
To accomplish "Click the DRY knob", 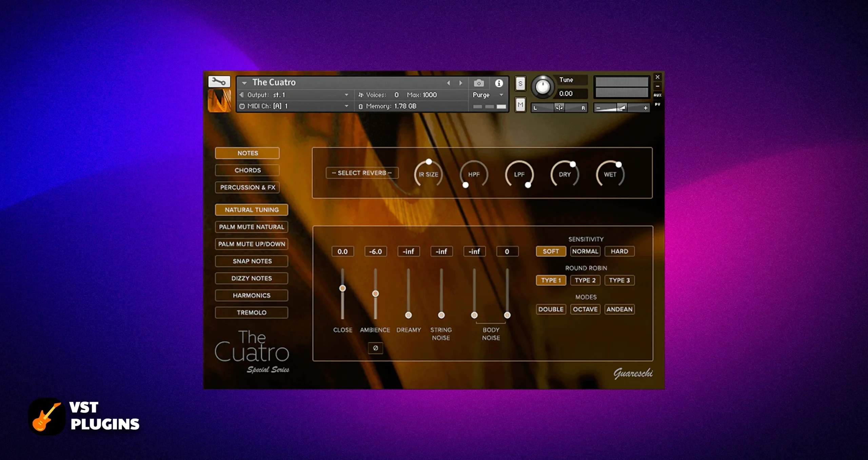I will coord(565,174).
